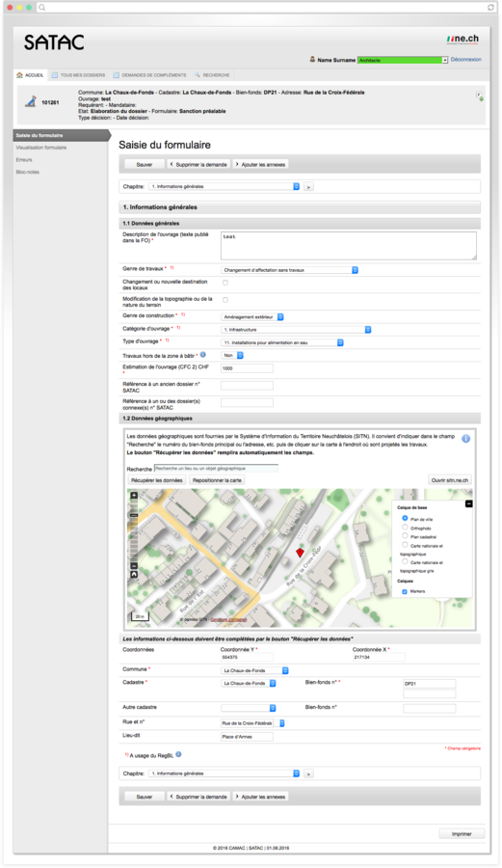This screenshot has height=868, width=502.
Task: Click the export document icon in the dossier header
Action: click(479, 96)
